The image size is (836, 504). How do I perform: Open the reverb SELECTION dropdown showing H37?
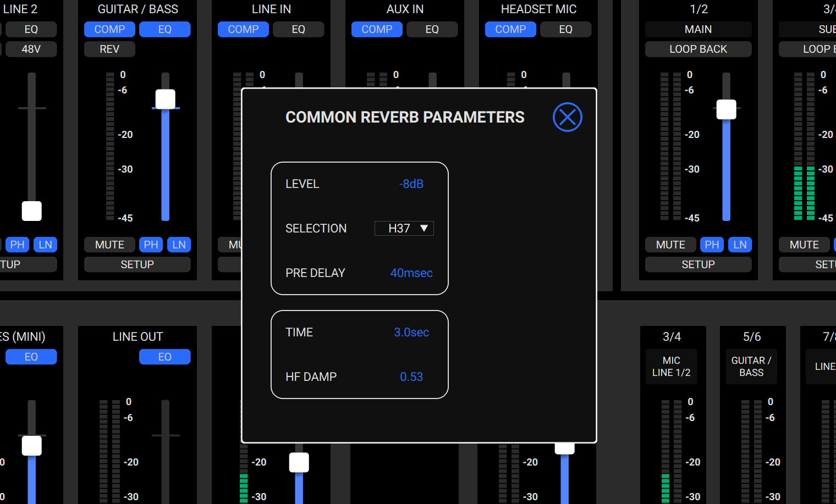coord(404,229)
